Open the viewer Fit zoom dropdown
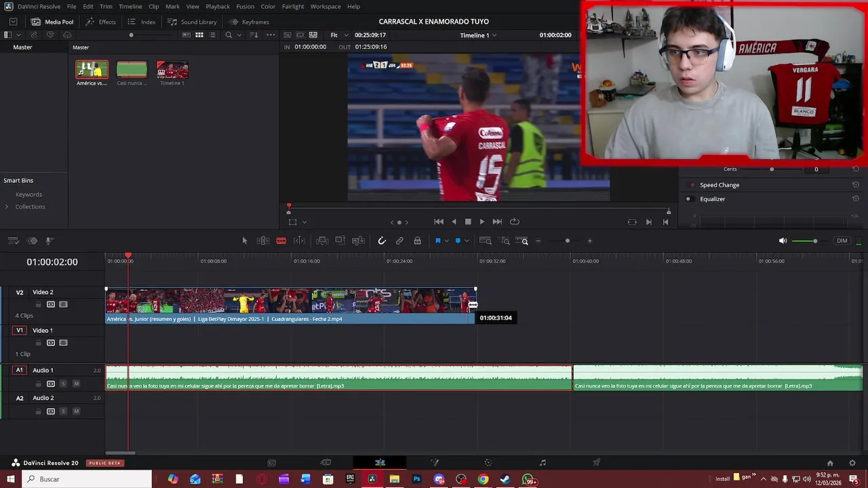Viewport: 868px width, 488px height. 338,35
